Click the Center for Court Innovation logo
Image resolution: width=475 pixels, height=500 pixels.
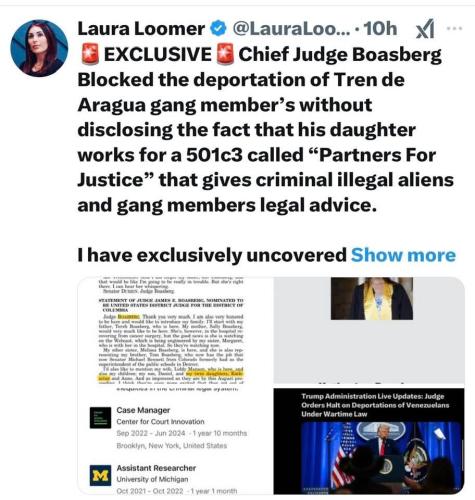(100, 418)
